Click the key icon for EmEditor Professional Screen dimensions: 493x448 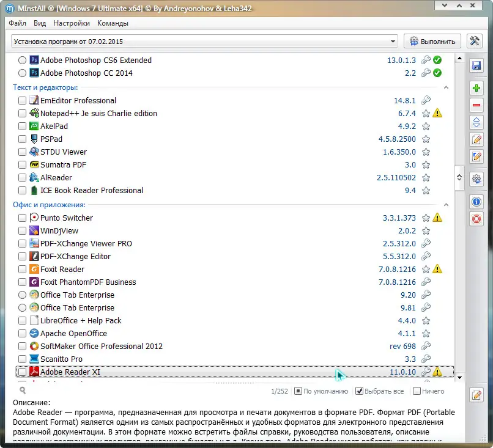[426, 100]
